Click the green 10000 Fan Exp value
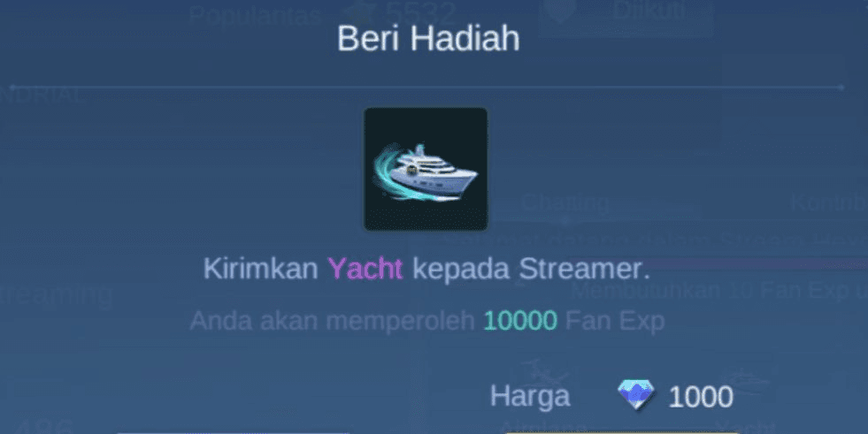The height and width of the screenshot is (434, 868). pos(520,321)
